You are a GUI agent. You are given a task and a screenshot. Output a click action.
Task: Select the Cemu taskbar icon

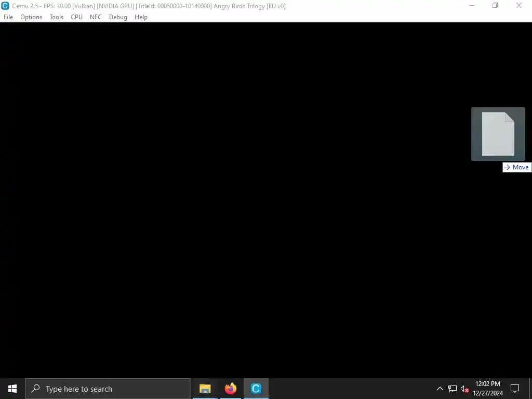tap(256, 389)
